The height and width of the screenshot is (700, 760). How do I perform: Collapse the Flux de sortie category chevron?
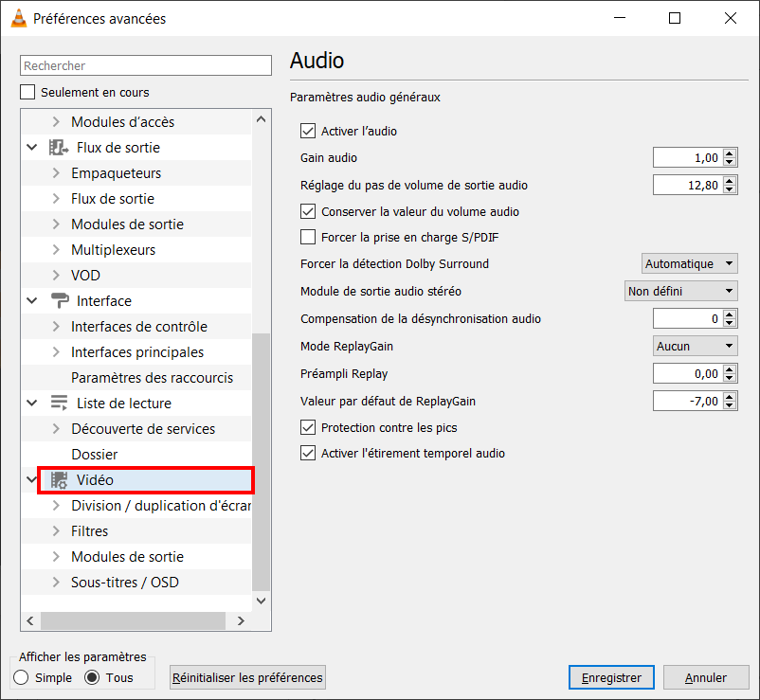[x=32, y=147]
